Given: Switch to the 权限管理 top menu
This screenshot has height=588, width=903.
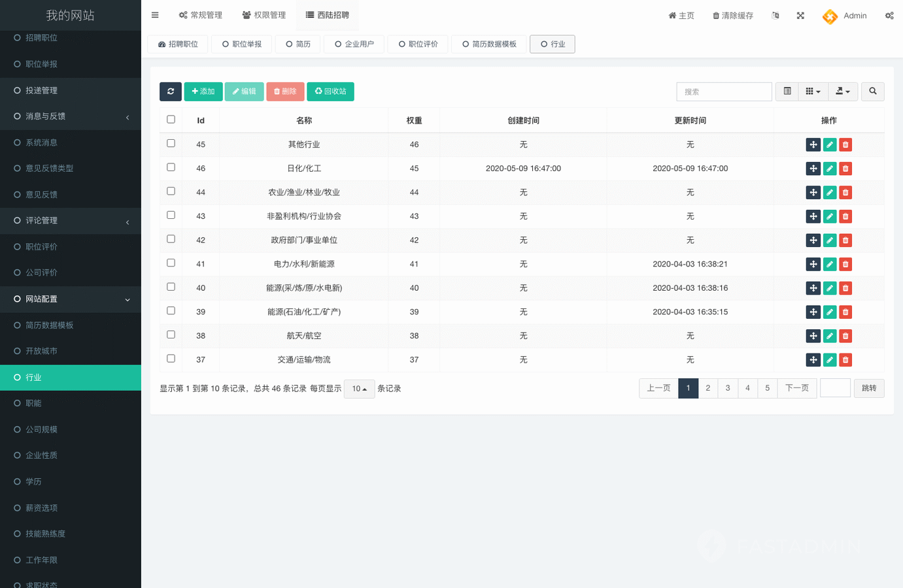Looking at the screenshot, I should (x=264, y=15).
